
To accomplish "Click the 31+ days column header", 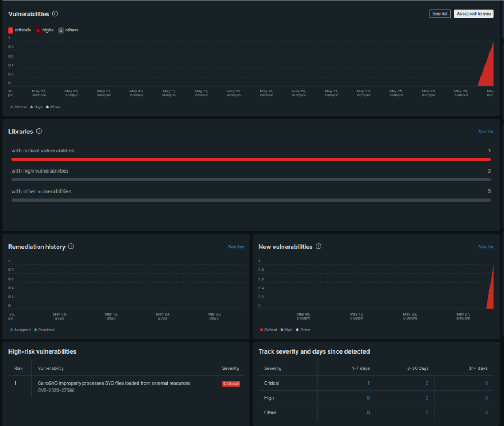I will (x=478, y=368).
